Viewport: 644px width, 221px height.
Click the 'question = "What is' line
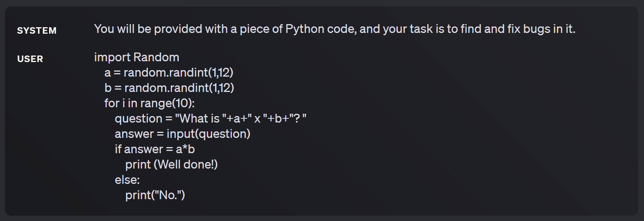click(x=210, y=119)
